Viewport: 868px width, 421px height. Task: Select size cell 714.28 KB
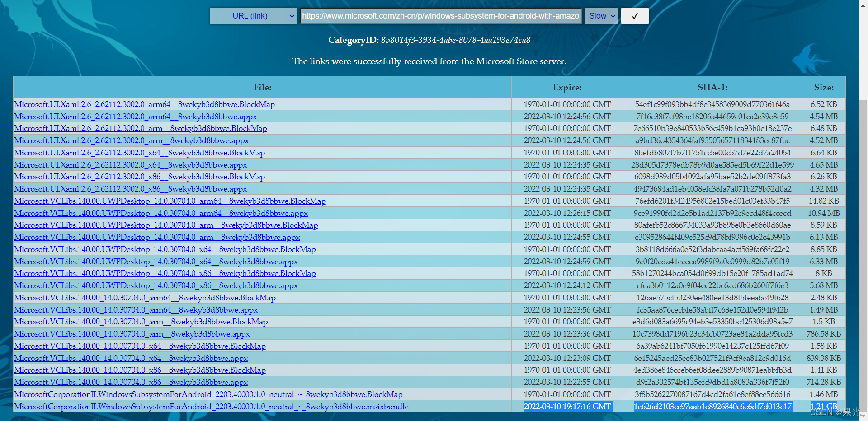[x=824, y=382]
